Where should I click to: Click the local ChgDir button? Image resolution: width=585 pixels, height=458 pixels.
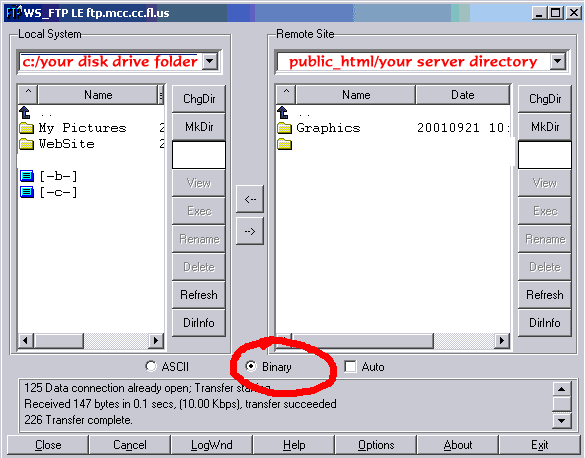click(199, 99)
